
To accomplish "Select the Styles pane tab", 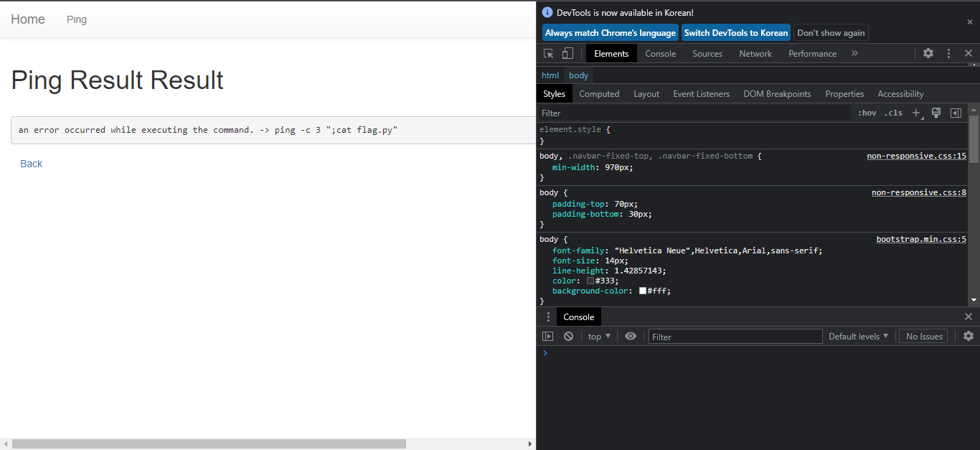I will point(554,94).
